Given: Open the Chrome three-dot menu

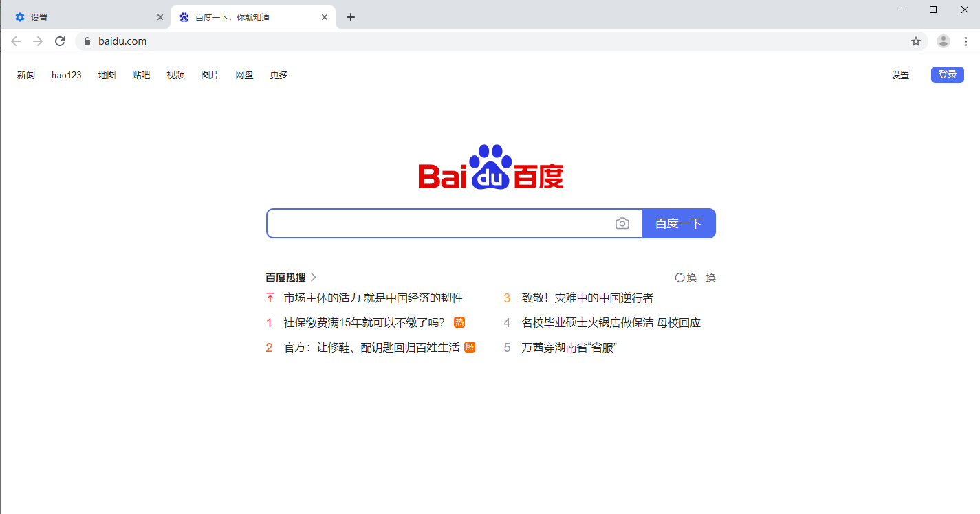Looking at the screenshot, I should click(x=966, y=41).
